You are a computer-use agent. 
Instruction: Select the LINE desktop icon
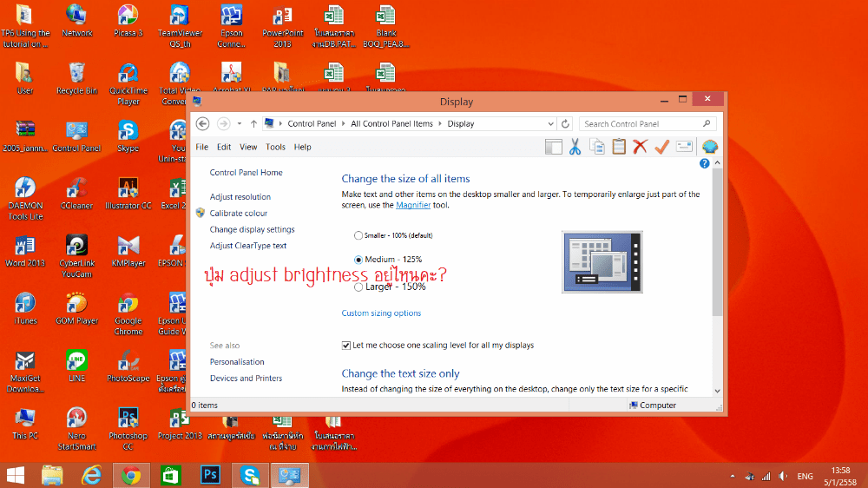tap(77, 366)
